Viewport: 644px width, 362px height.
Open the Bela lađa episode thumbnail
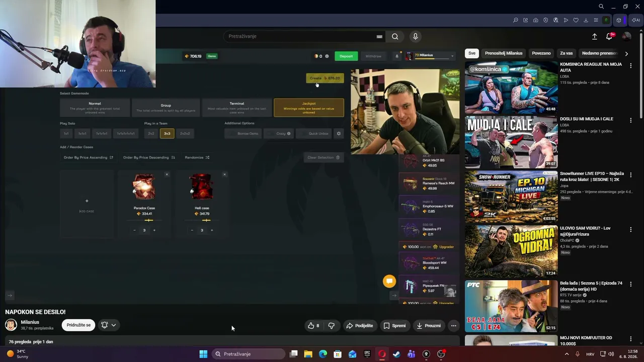[511, 306]
